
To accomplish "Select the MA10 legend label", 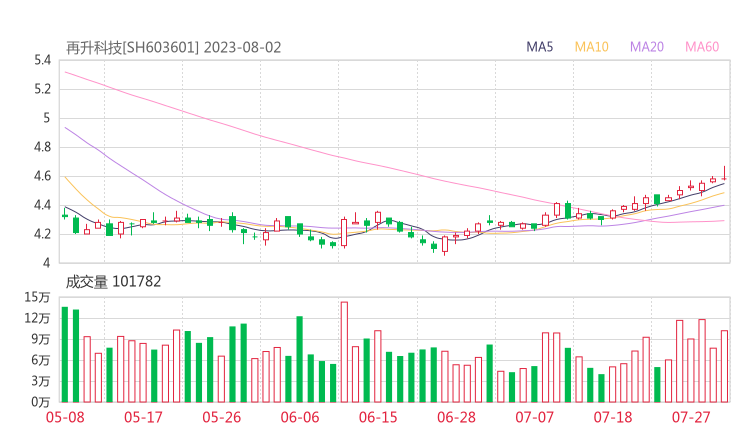I will point(591,47).
